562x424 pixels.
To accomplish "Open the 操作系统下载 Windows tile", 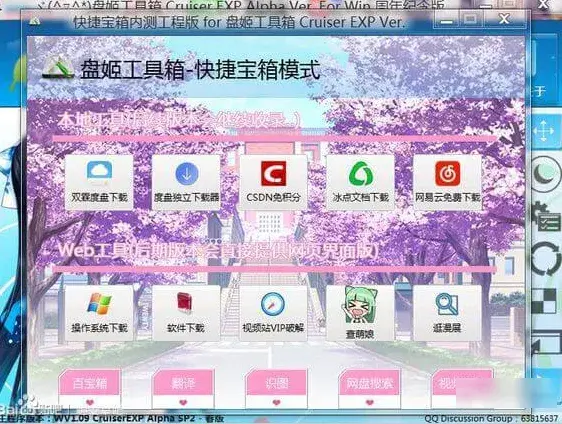I will 99,313.
